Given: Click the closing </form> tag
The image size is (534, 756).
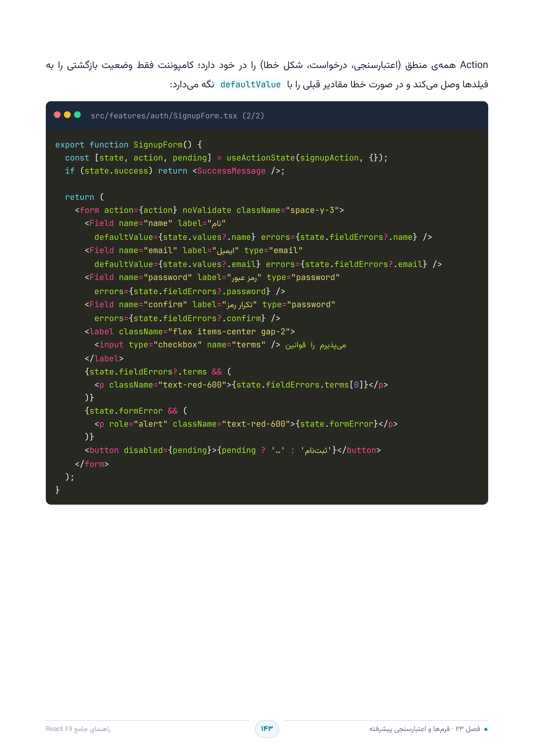Looking at the screenshot, I should pos(92,464).
